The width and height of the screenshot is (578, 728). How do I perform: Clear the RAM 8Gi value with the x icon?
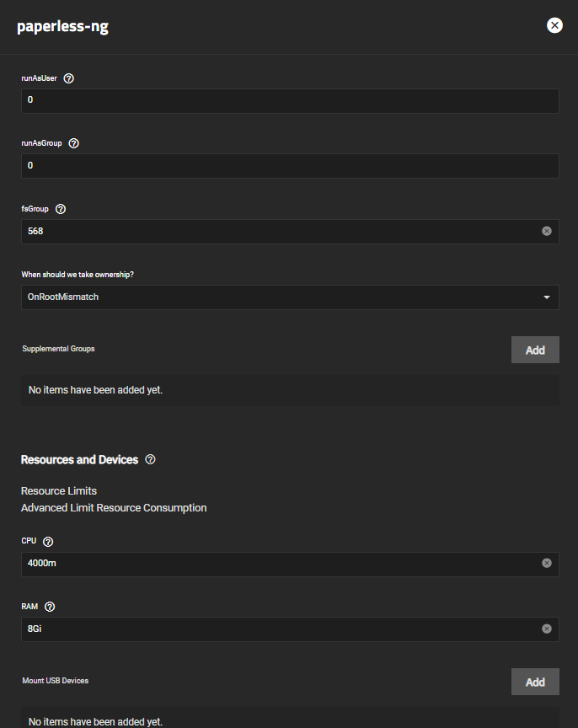pyautogui.click(x=547, y=629)
